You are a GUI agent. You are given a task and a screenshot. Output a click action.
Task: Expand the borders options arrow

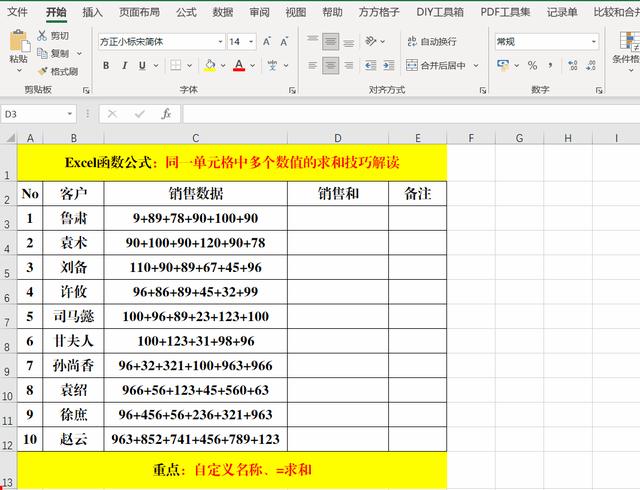(189, 65)
